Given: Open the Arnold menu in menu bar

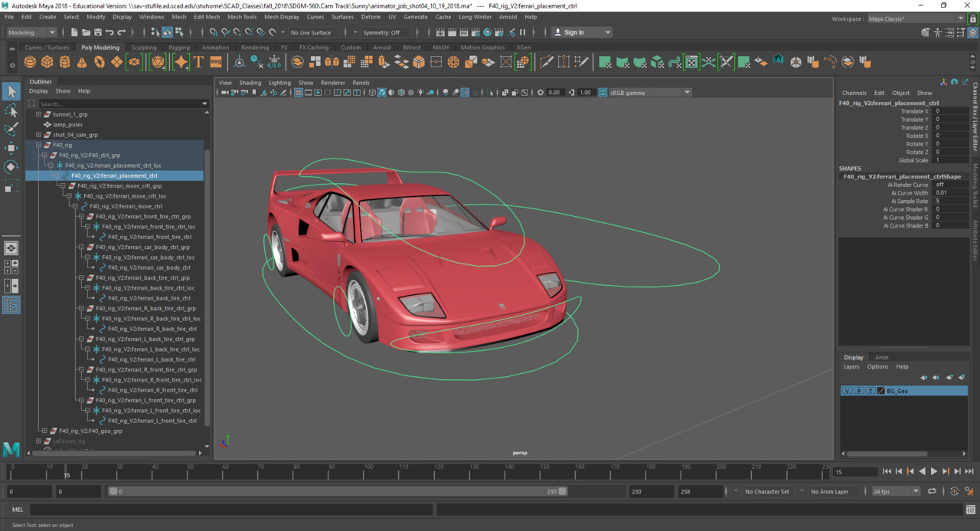Looking at the screenshot, I should 508,17.
